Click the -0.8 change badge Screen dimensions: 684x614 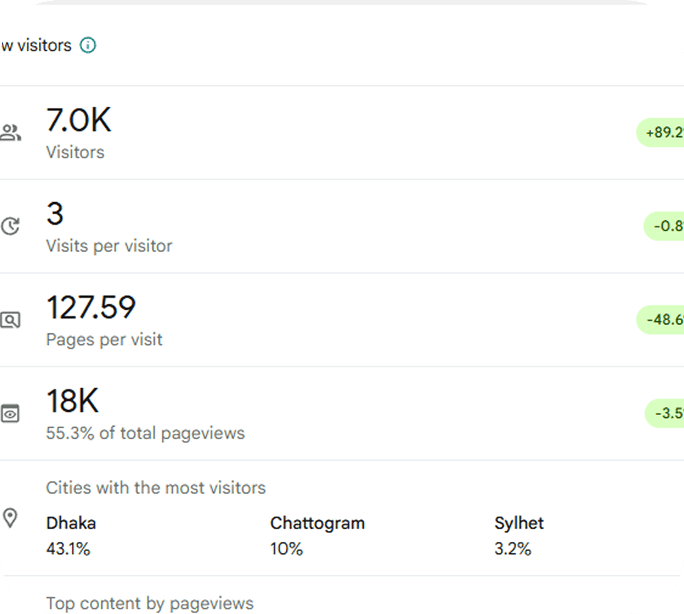(x=664, y=226)
